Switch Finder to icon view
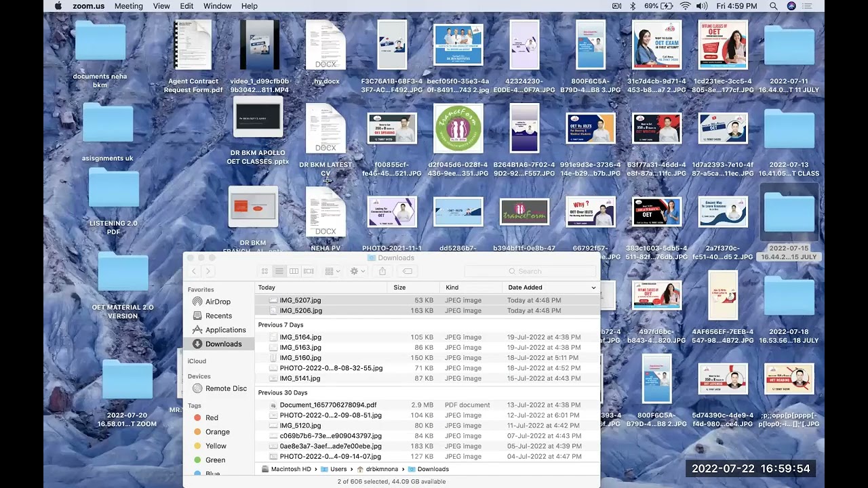The height and width of the screenshot is (488, 868). tap(264, 271)
